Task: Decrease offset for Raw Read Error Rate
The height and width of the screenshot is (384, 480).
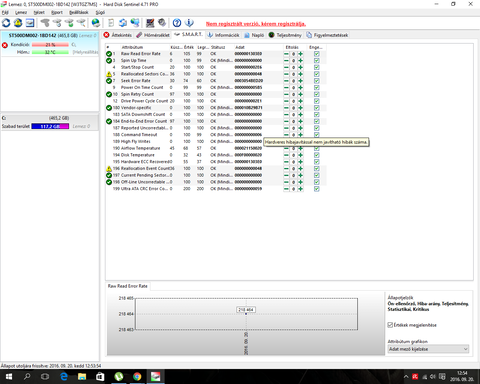Action: pos(286,54)
